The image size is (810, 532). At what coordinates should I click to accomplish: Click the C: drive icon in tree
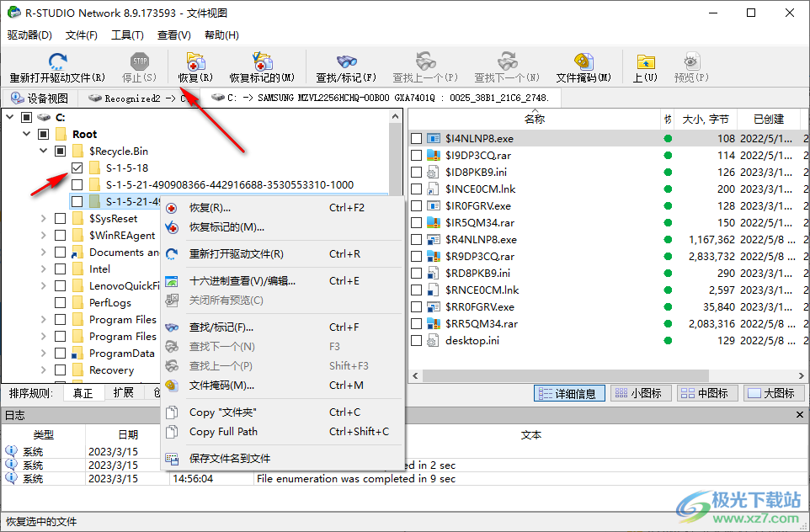pyautogui.click(x=44, y=117)
